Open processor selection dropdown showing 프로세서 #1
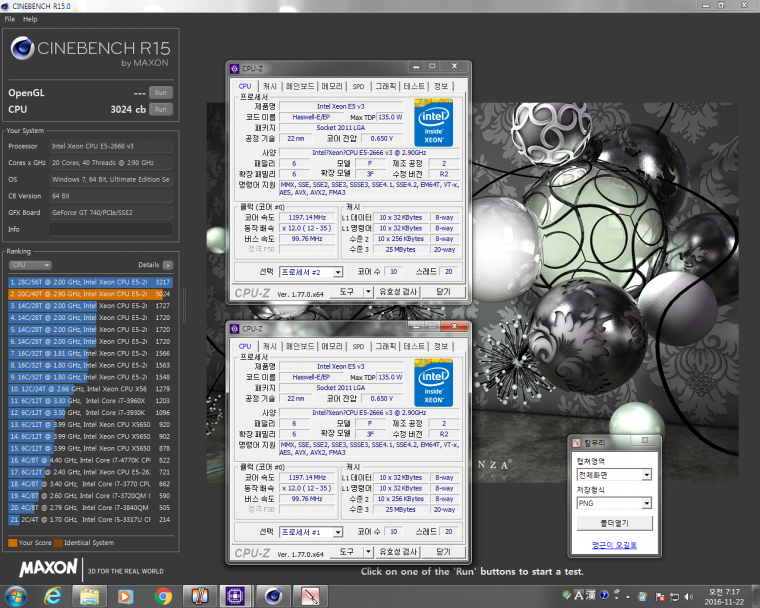This screenshot has height=608, width=760. coord(311,532)
